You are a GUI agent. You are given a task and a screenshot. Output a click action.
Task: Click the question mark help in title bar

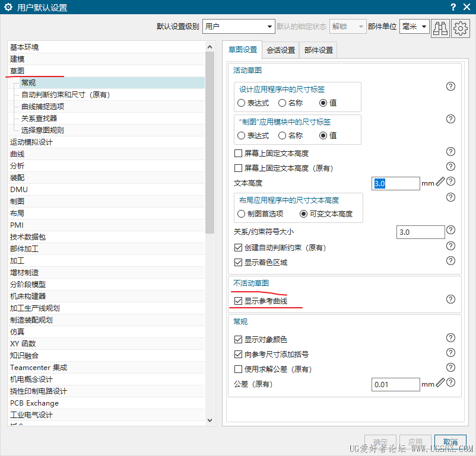tap(453, 7)
